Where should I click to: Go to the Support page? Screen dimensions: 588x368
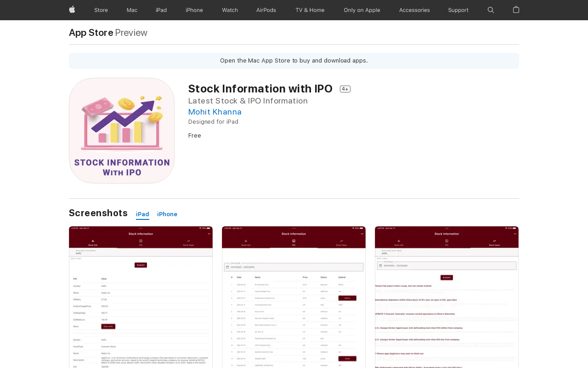[458, 10]
